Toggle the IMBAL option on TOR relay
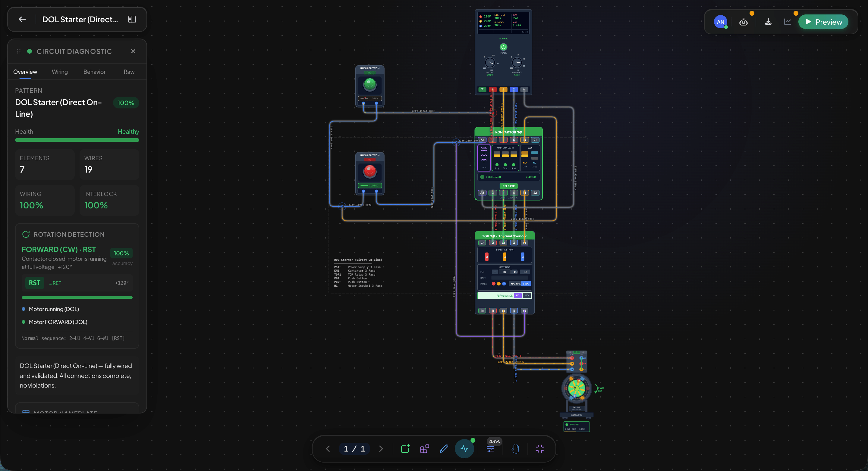The image size is (868, 471). point(526,284)
